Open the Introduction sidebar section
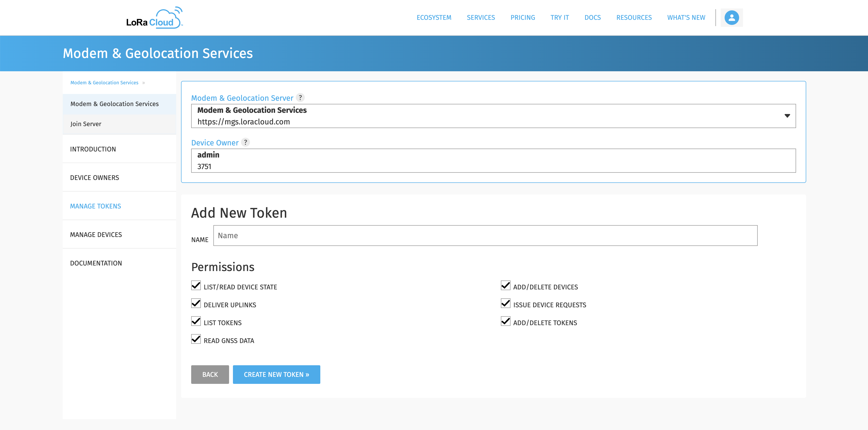 point(119,149)
